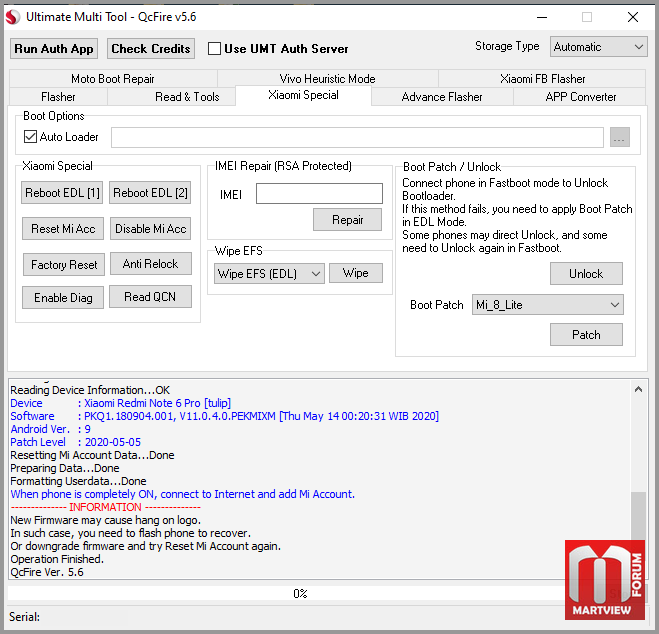Image resolution: width=659 pixels, height=634 pixels.
Task: Click the IMEI input field
Action: click(319, 193)
